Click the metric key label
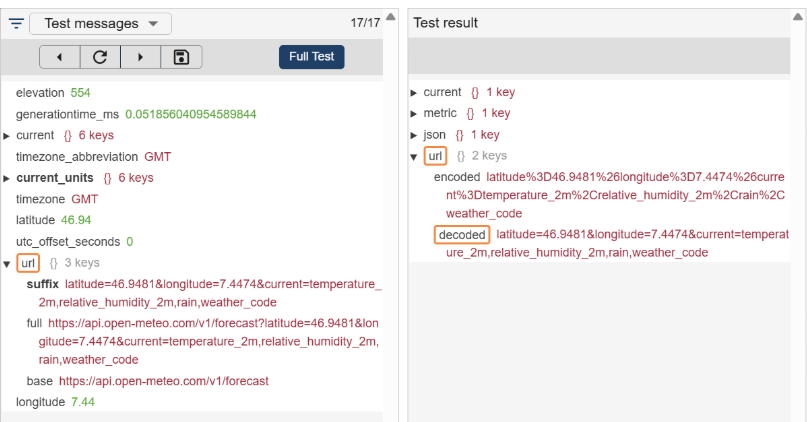Viewport: 807px width, 422px height. click(x=440, y=113)
